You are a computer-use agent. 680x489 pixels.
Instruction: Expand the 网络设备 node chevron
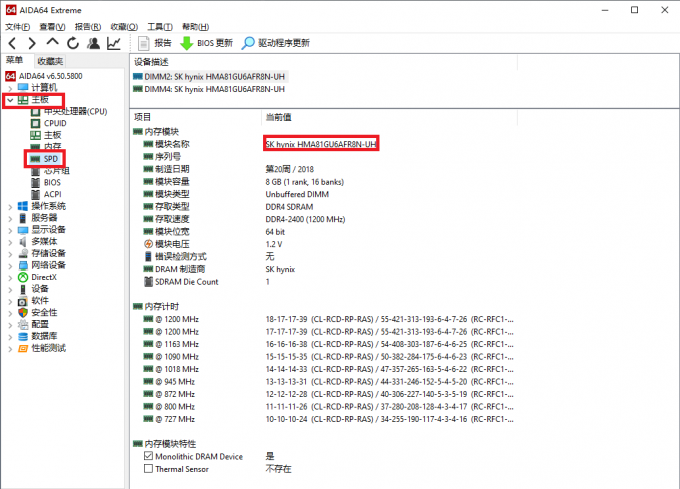click(10, 265)
